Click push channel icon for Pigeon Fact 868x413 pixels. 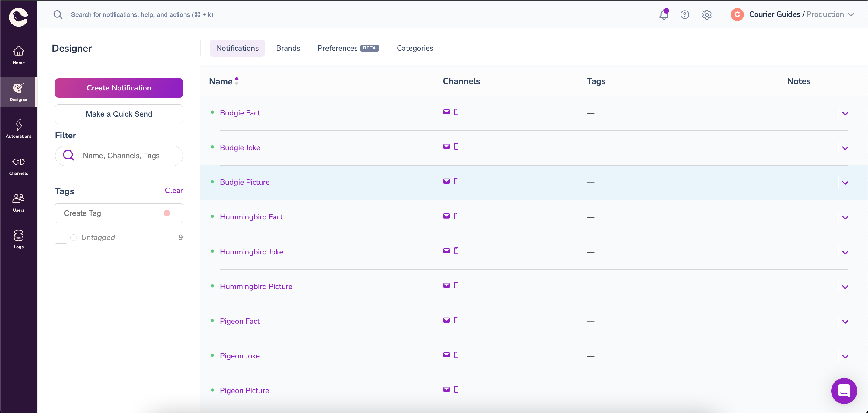point(456,320)
